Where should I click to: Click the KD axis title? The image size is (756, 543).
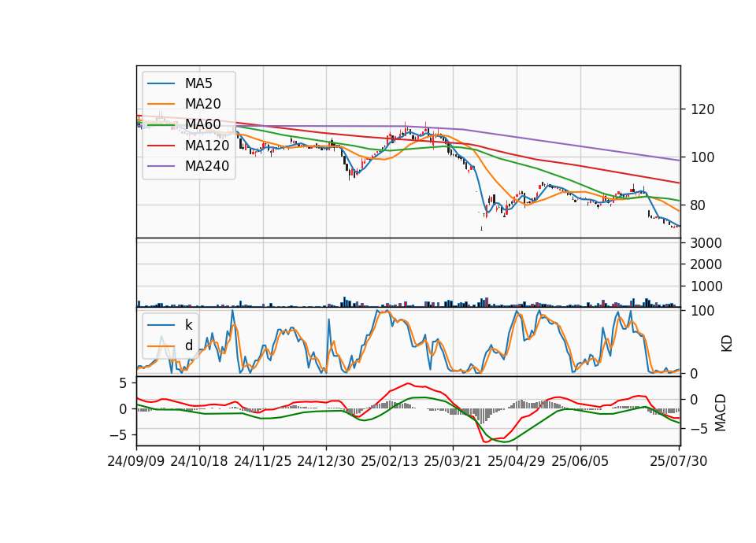pos(727,344)
